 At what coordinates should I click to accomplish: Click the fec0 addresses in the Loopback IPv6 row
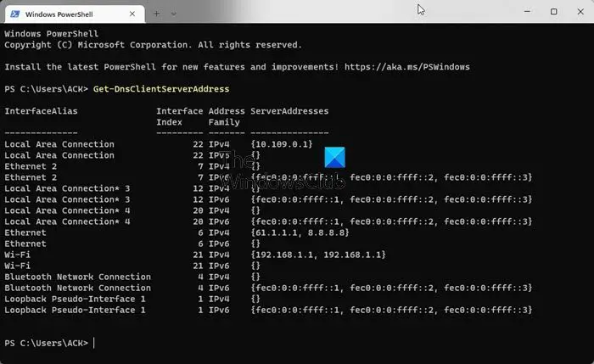391,310
